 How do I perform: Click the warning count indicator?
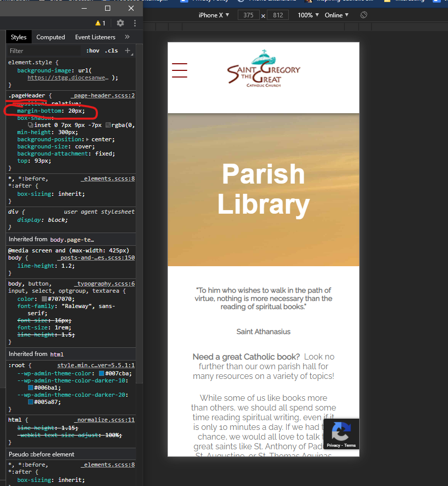click(100, 23)
